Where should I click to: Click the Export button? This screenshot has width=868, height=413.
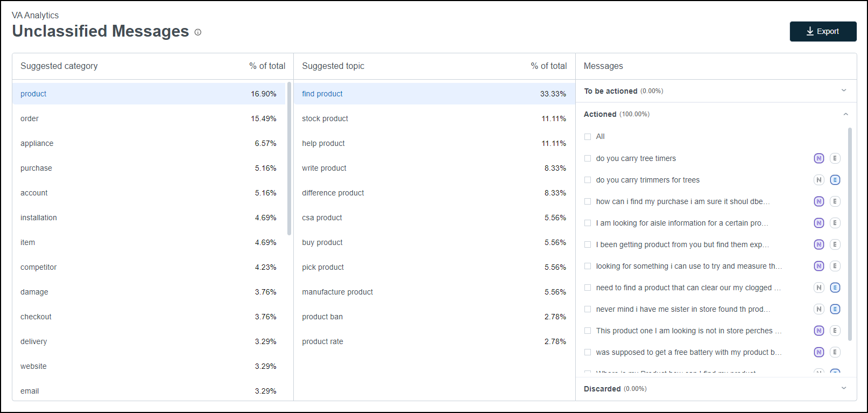pyautogui.click(x=823, y=31)
